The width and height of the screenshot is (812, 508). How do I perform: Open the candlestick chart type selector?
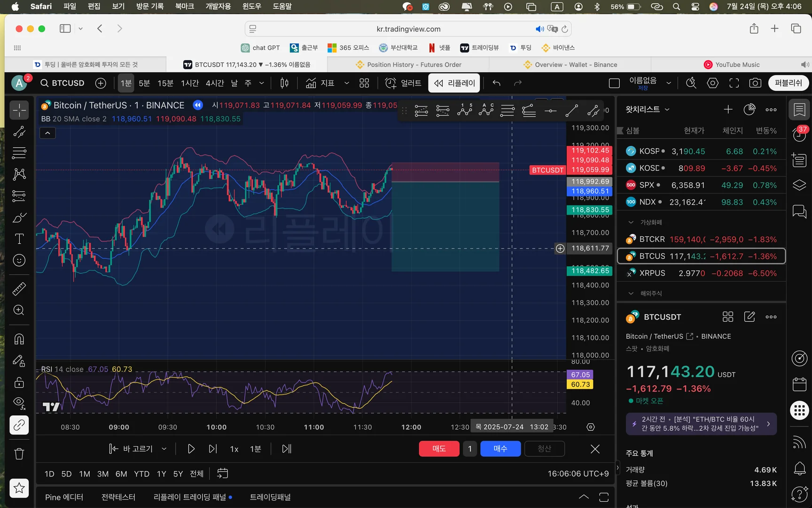(x=284, y=83)
